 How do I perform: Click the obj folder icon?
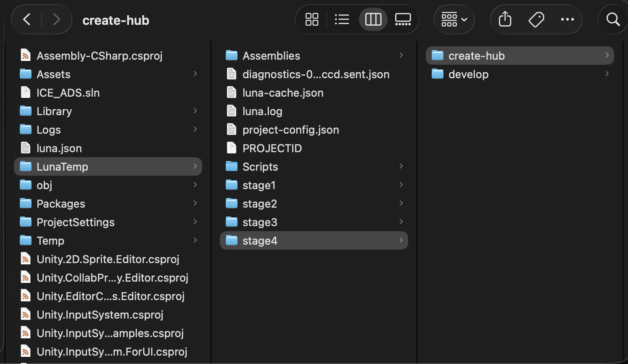(26, 185)
